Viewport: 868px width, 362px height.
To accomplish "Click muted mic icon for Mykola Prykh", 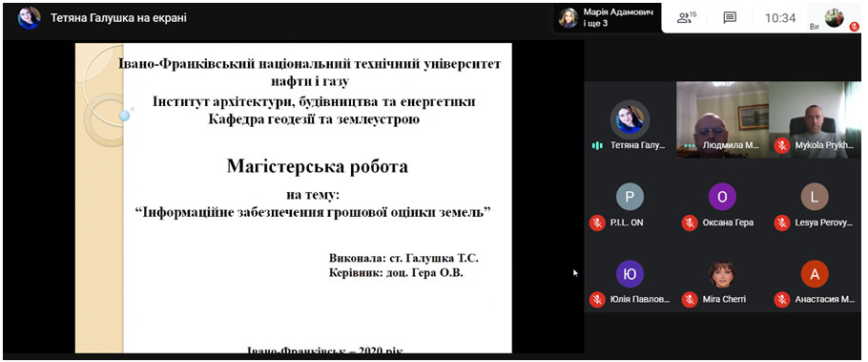I will pos(781,146).
